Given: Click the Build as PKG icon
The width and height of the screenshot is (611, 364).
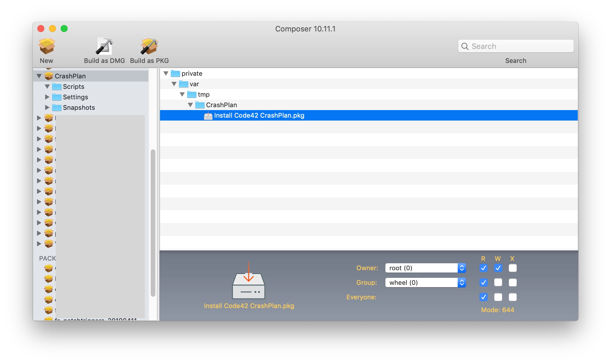Looking at the screenshot, I should 149,46.
